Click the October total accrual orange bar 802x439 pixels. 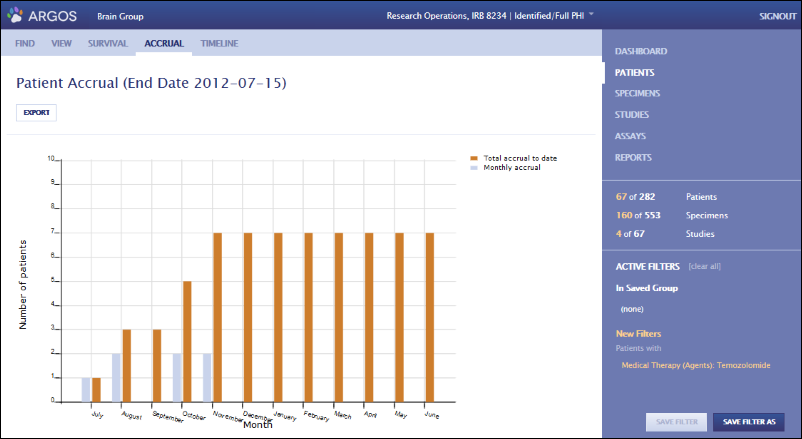(187, 341)
